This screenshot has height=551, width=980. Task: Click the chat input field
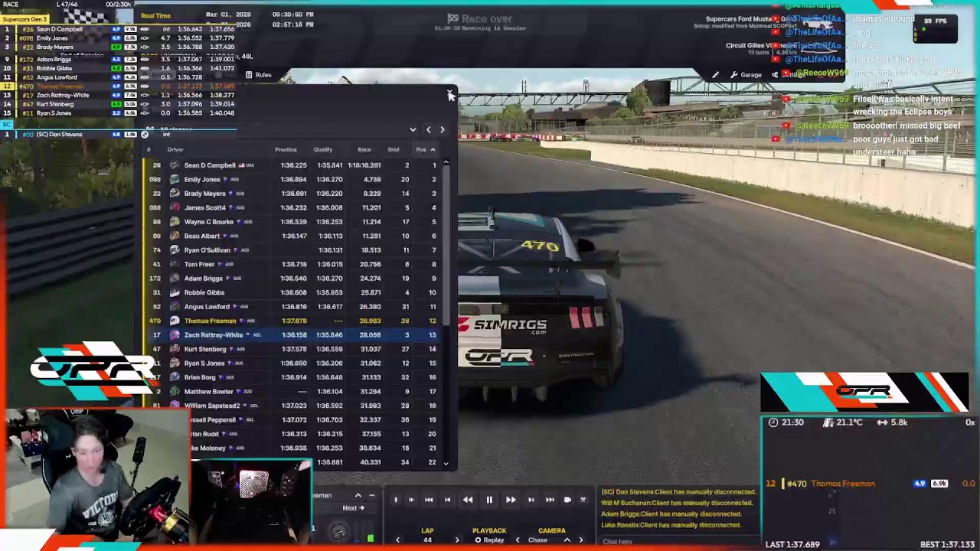[678, 542]
